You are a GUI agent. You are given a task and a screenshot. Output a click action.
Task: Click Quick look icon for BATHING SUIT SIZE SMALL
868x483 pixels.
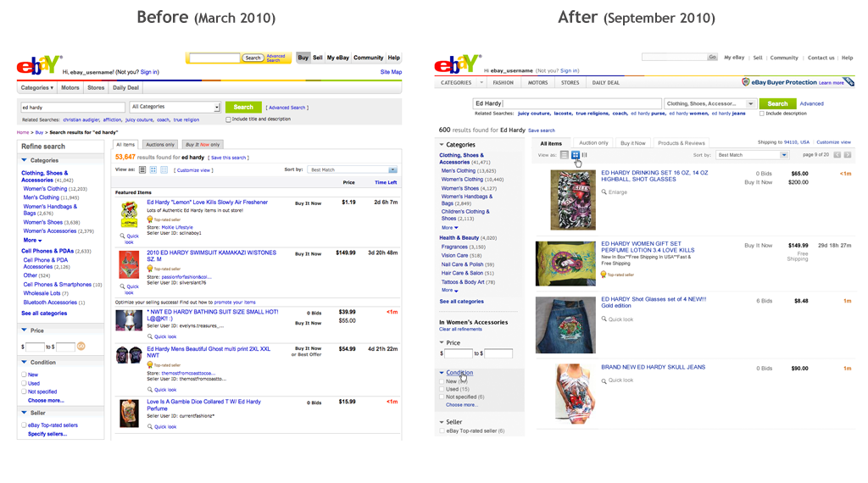pyautogui.click(x=149, y=336)
